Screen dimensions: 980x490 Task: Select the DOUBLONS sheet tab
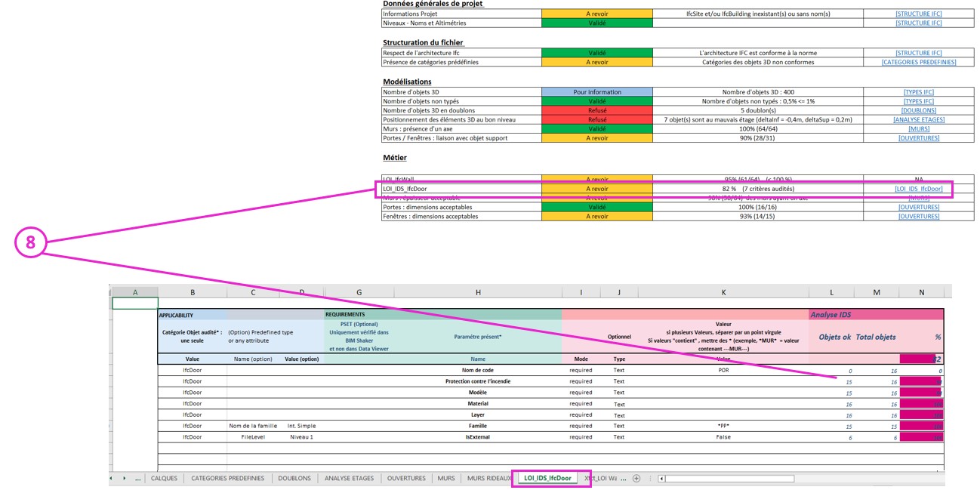click(294, 478)
